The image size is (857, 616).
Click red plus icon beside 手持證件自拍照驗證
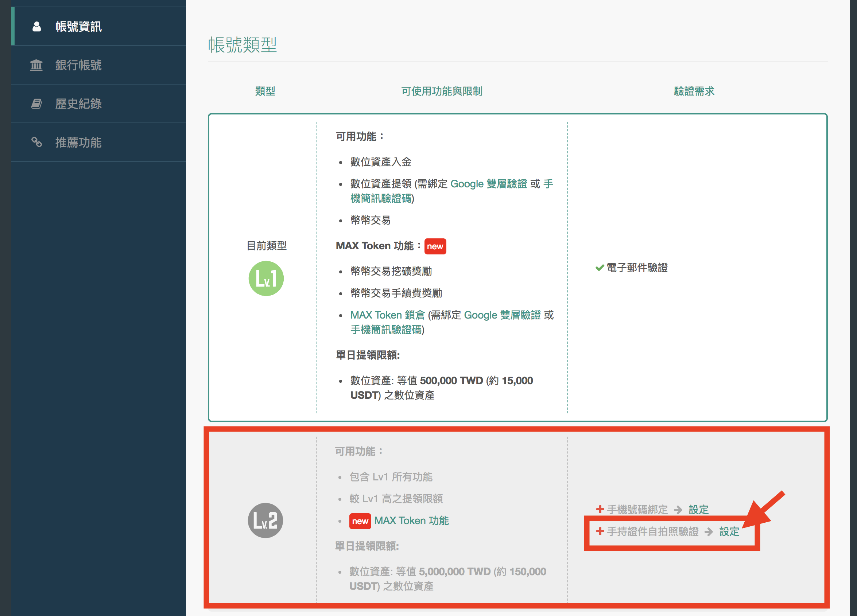point(600,531)
